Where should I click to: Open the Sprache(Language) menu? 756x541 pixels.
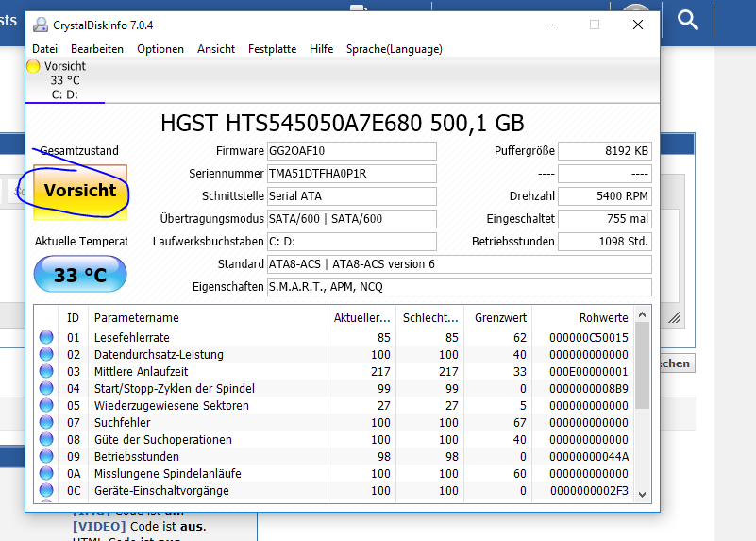tap(394, 49)
